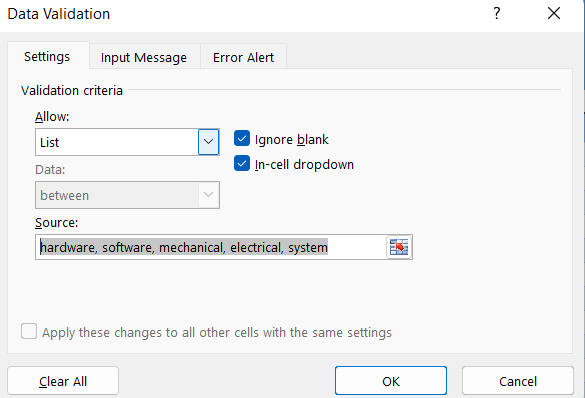The image size is (585, 398).
Task: Uncheck the In-cell dropdown checkbox
Action: (242, 163)
